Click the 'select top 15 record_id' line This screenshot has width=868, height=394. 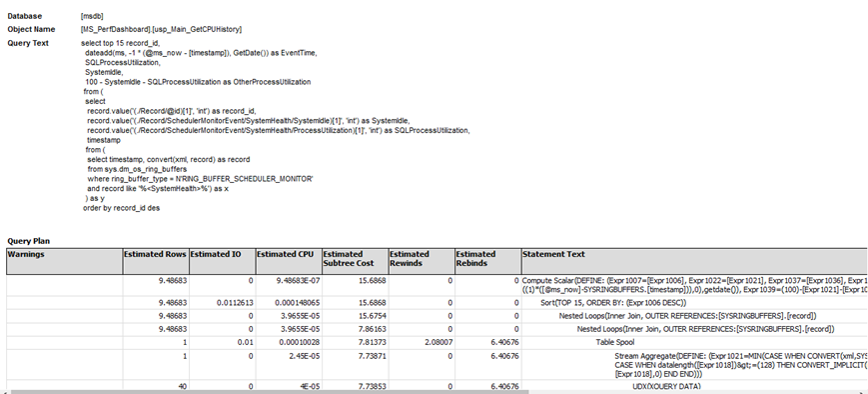(x=120, y=43)
